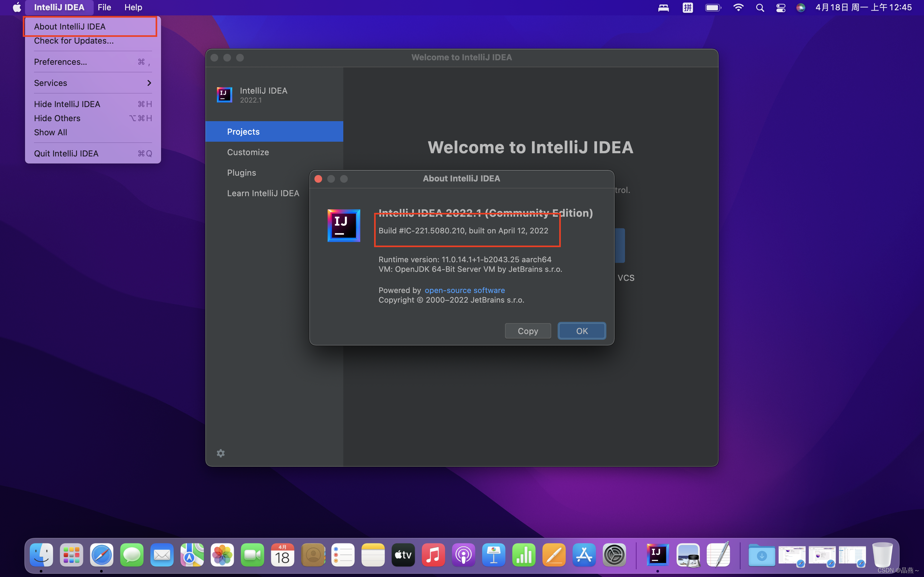Screen dimensions: 924x577
Task: Open the App Store Dock icon
Action: coord(584,555)
